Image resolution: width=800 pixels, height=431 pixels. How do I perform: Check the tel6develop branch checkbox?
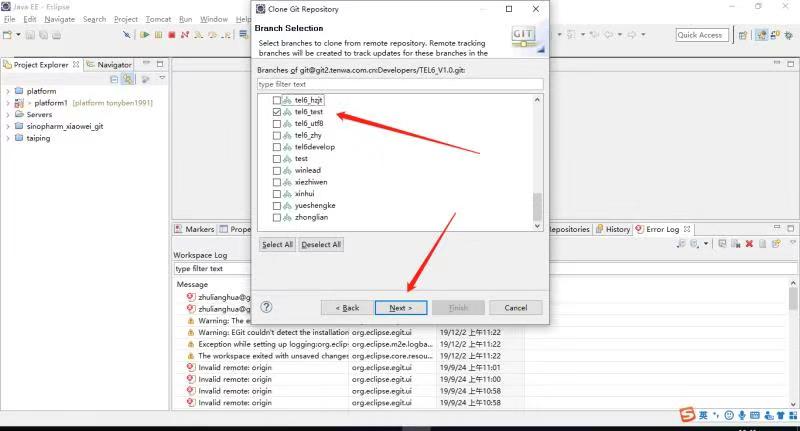coord(277,147)
